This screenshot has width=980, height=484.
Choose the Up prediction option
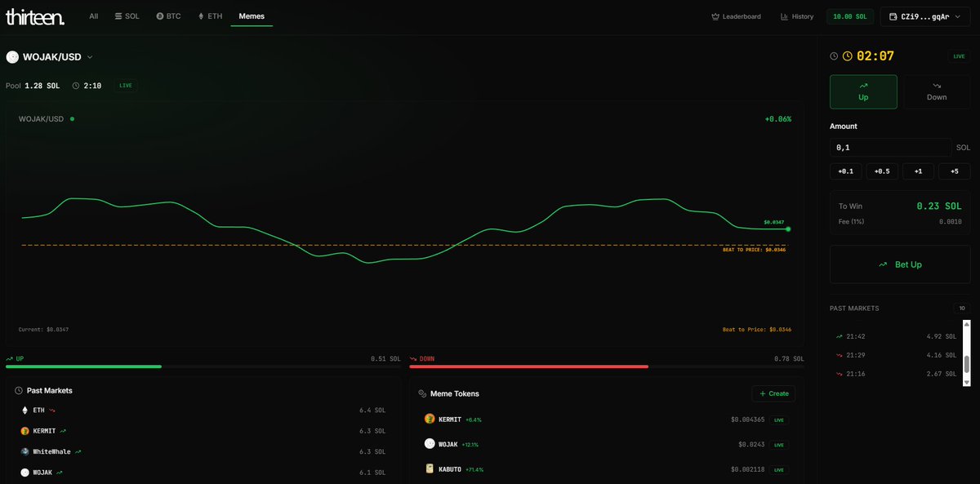point(863,91)
